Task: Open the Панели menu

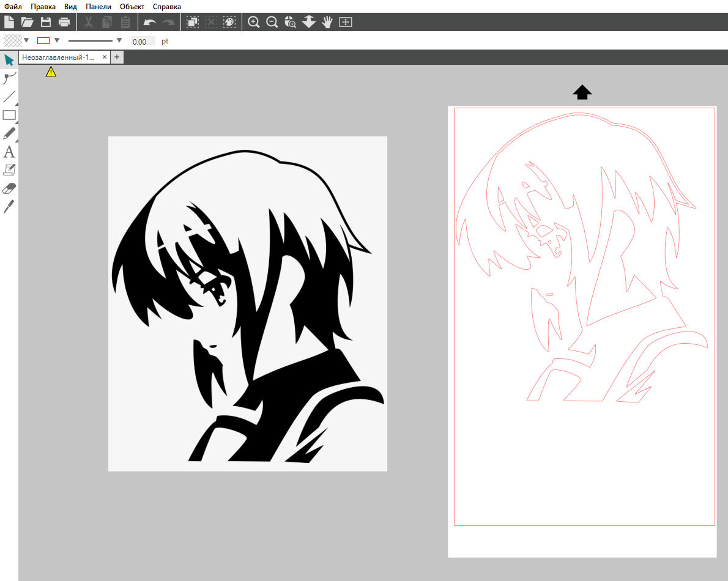Action: click(98, 7)
